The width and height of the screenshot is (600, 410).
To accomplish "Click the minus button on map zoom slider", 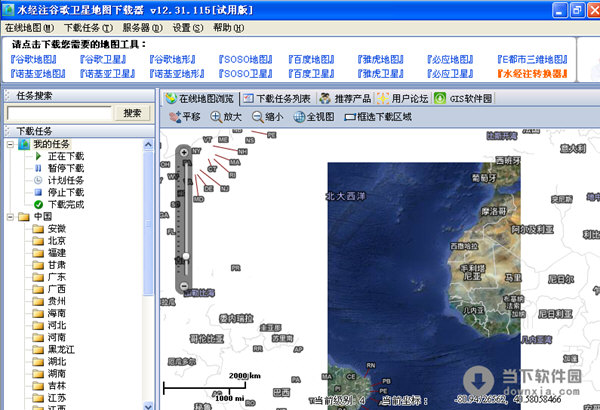I will 184,286.
